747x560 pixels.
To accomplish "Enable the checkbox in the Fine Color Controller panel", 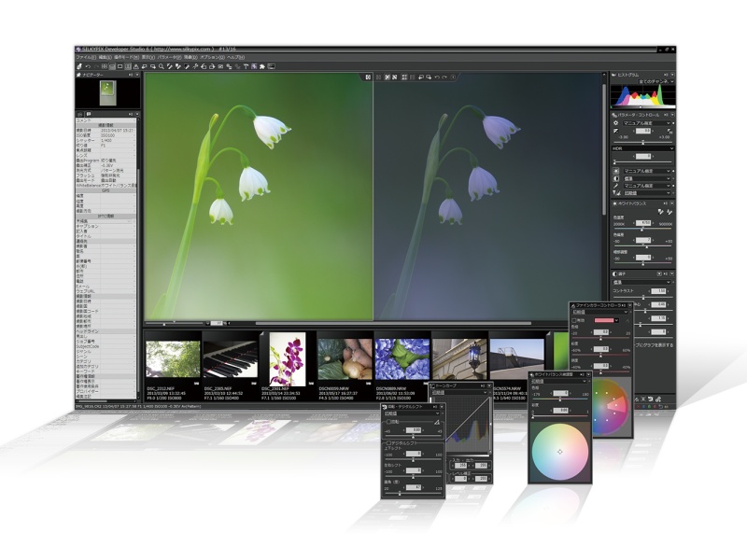I will click(574, 319).
